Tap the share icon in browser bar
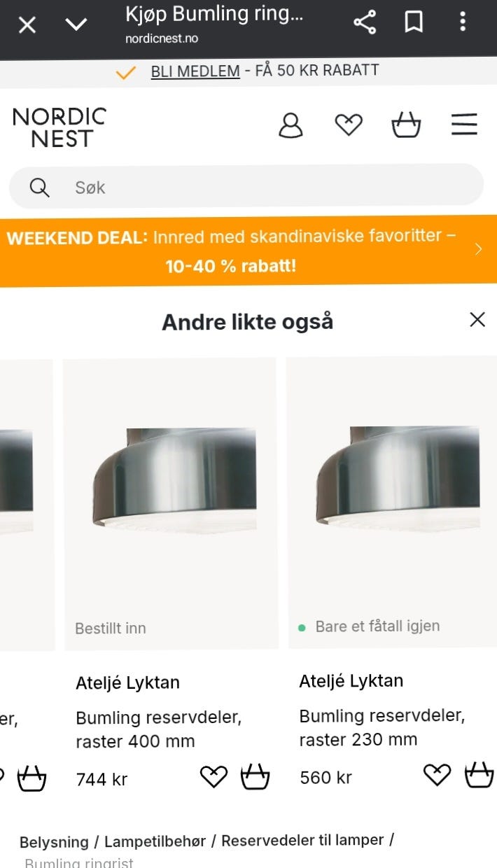This screenshot has width=497, height=868. [365, 23]
